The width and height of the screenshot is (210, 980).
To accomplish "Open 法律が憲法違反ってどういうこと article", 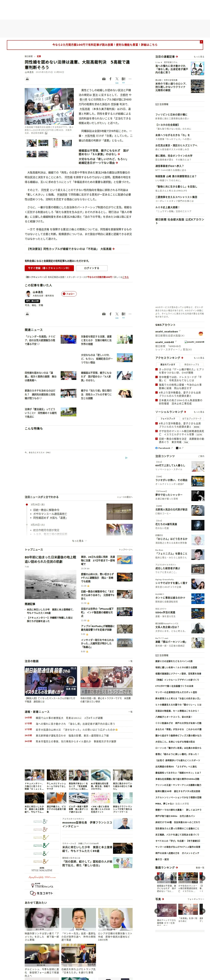I will pos(41,413).
